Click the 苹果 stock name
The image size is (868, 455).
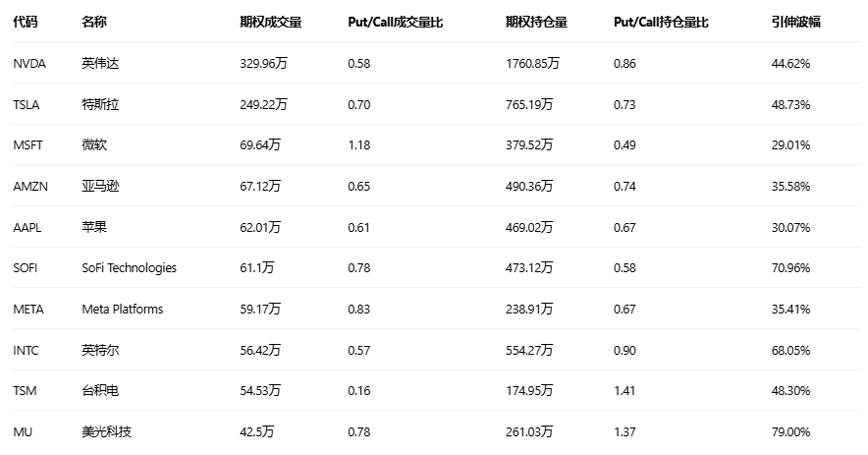coord(94,227)
